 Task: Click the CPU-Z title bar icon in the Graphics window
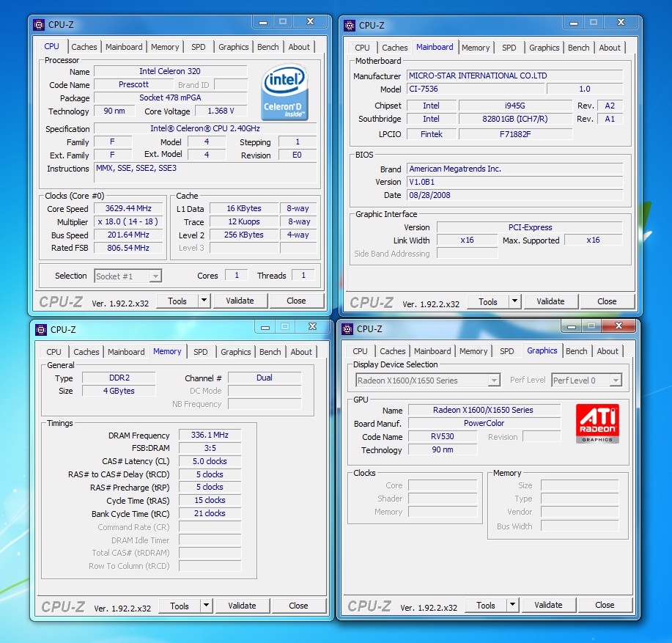(347, 329)
